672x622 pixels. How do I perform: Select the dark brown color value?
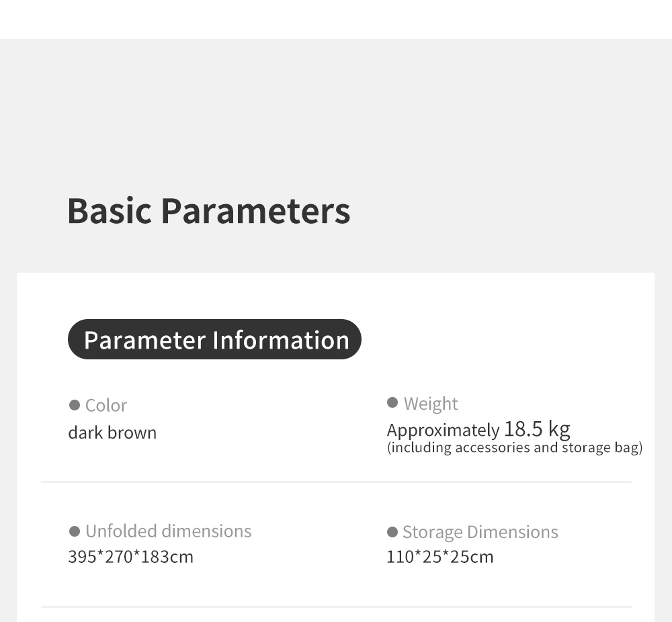112,433
